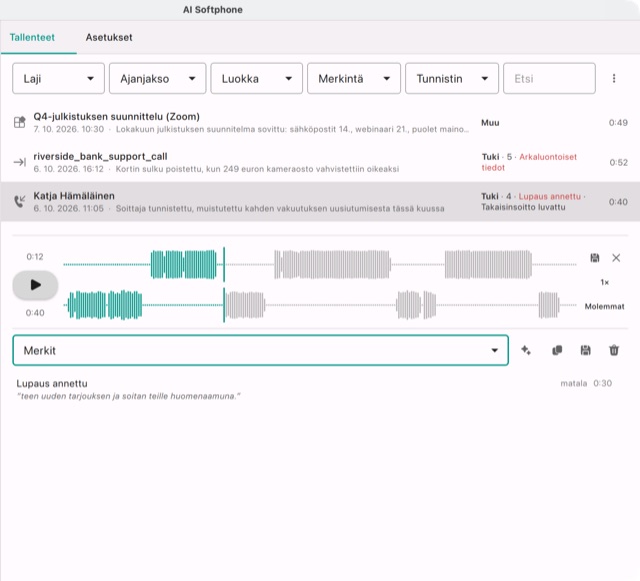Seek in the lower waveform track

[x=320, y=305]
